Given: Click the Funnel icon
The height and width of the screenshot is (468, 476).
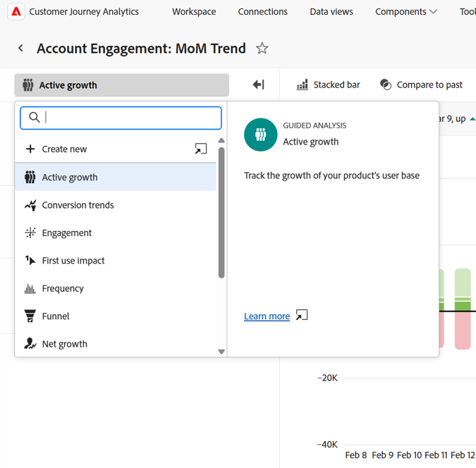Looking at the screenshot, I should point(30,316).
